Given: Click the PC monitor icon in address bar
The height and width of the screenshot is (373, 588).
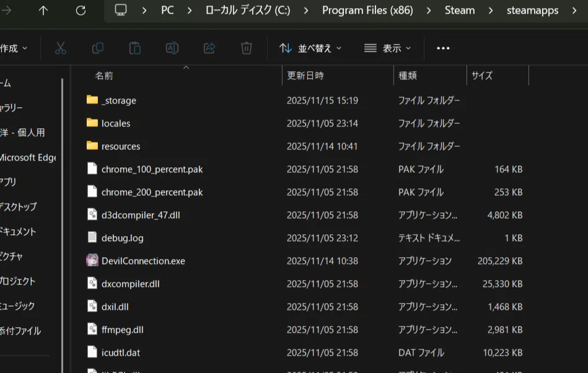Looking at the screenshot, I should click(121, 10).
